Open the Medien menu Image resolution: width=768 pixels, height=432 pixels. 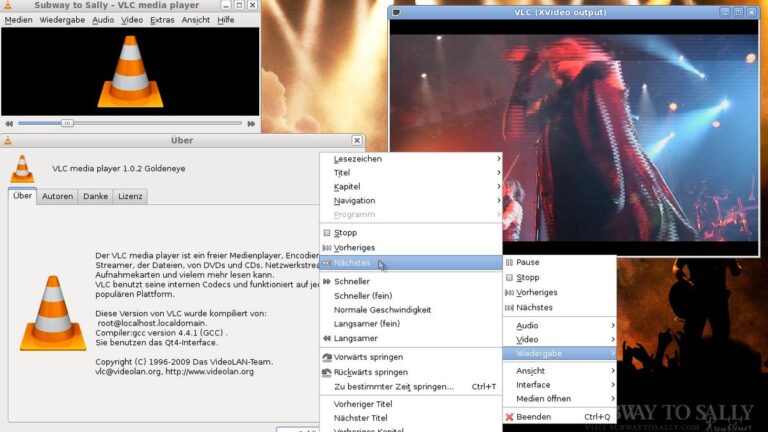pos(18,20)
